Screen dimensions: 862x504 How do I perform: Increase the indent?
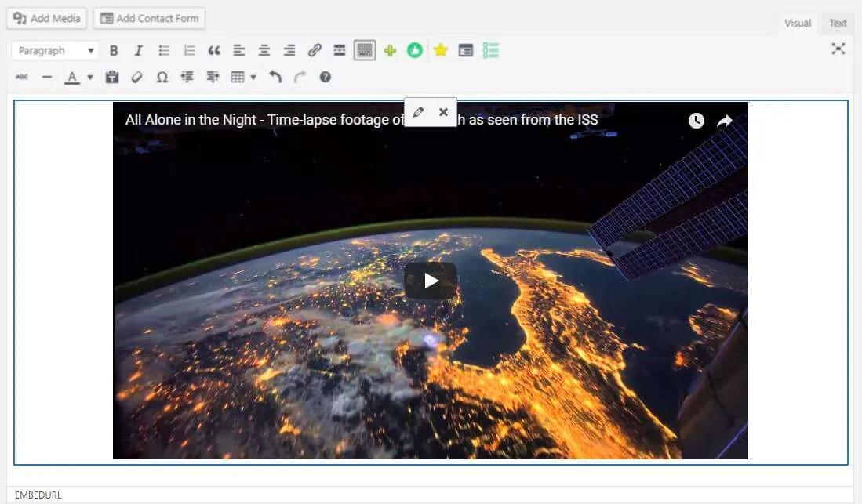click(x=213, y=77)
